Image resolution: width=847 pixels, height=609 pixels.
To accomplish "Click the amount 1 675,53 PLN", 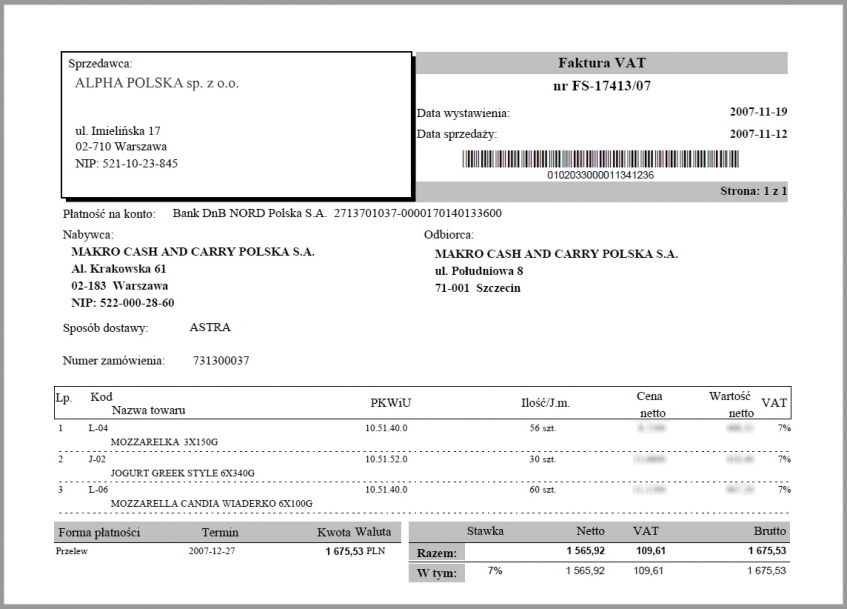I will pyautogui.click(x=355, y=551).
